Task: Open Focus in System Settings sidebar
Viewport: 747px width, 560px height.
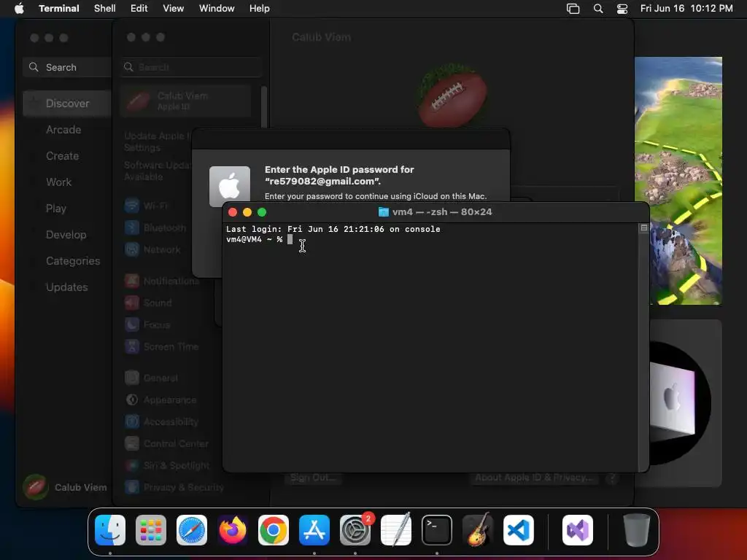Action: tap(147, 324)
